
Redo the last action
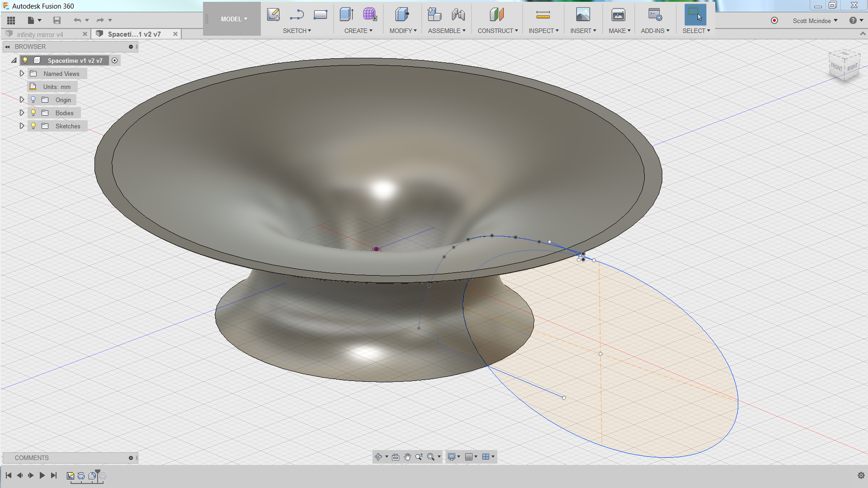coord(100,20)
